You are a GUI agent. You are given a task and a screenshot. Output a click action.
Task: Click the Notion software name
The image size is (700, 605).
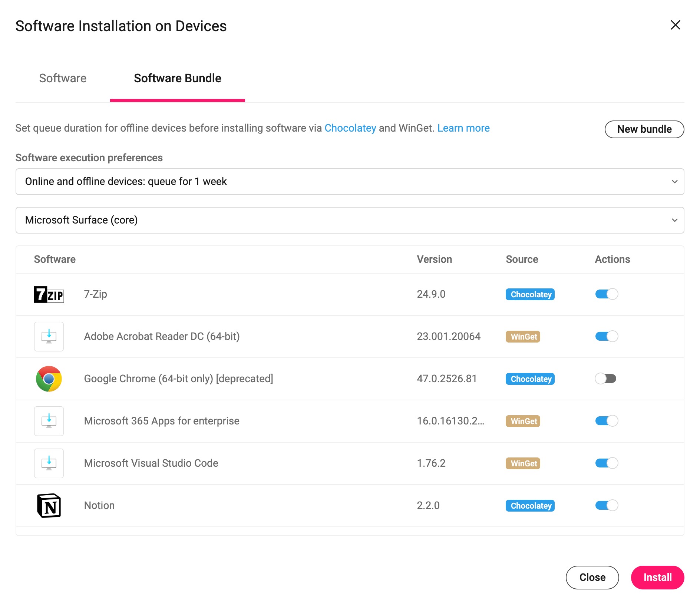click(99, 506)
